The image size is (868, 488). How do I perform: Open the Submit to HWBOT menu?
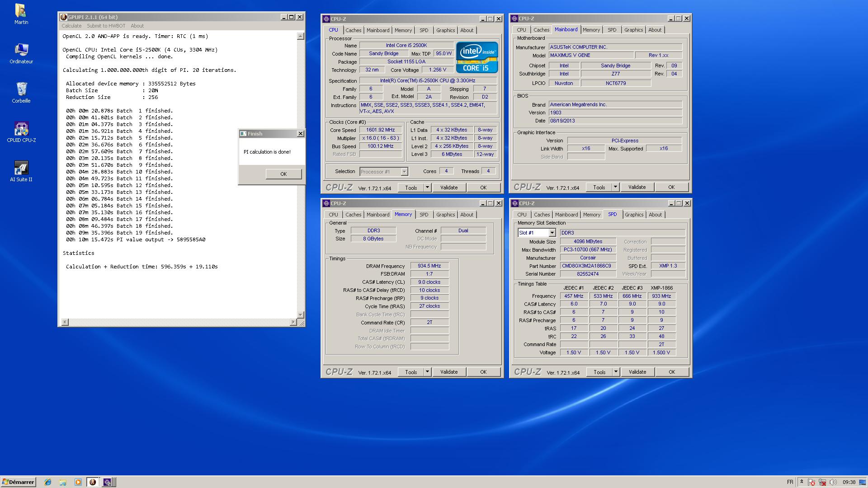click(x=106, y=26)
